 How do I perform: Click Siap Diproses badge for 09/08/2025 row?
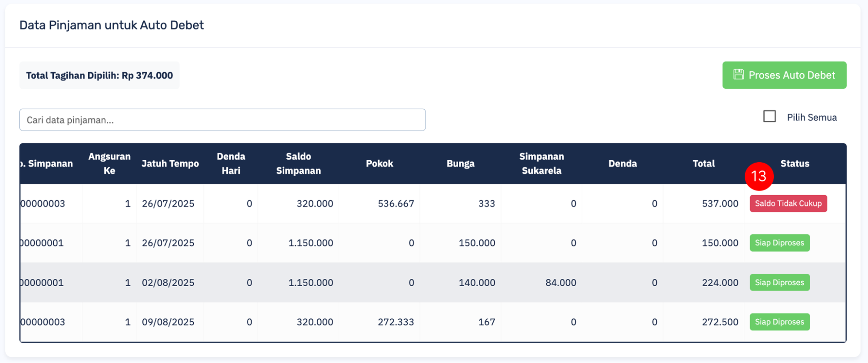click(x=779, y=322)
